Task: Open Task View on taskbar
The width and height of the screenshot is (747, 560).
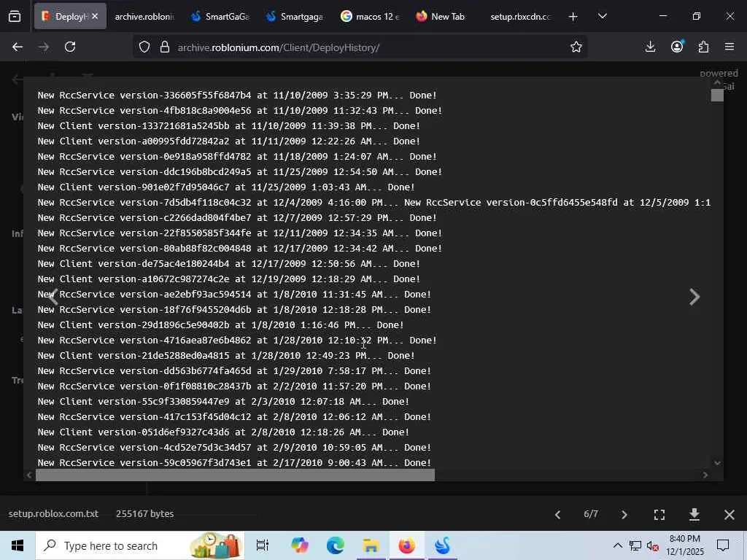Action: pyautogui.click(x=263, y=545)
